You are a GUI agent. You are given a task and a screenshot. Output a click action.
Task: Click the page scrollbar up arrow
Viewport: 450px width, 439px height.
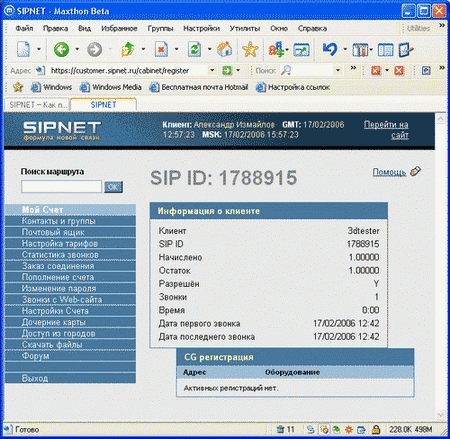[441, 119]
